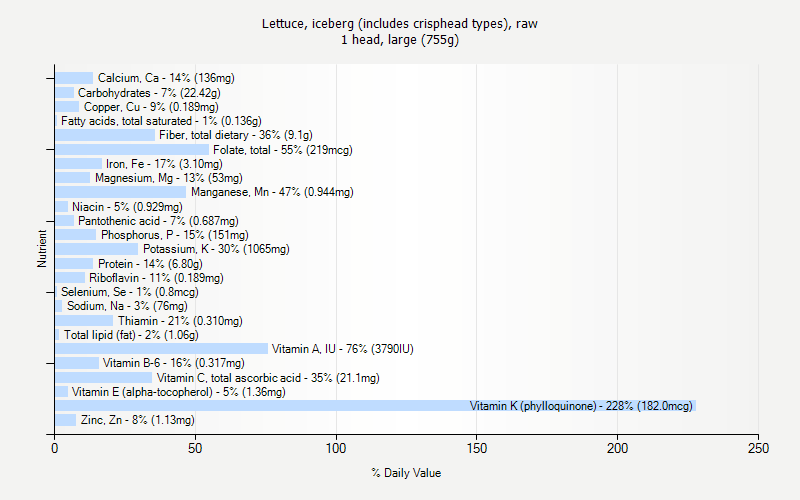Click the x-axis tick label 150
The height and width of the screenshot is (500, 800).
pyautogui.click(x=477, y=448)
